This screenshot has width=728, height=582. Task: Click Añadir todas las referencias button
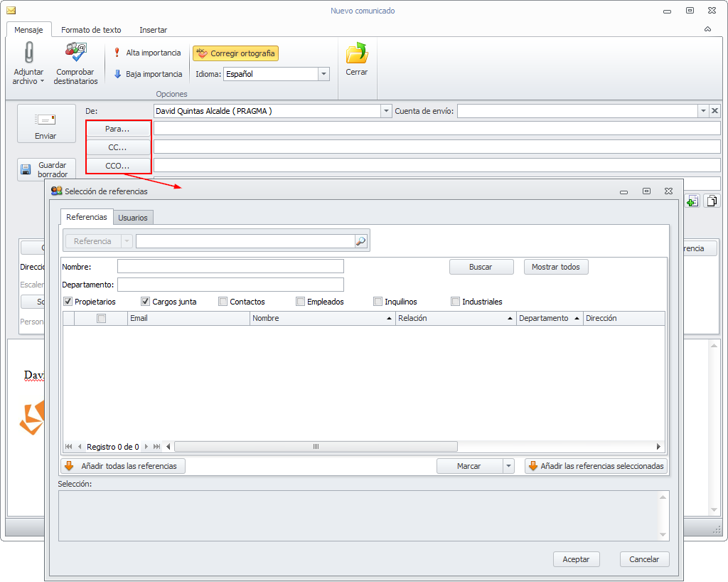(123, 466)
